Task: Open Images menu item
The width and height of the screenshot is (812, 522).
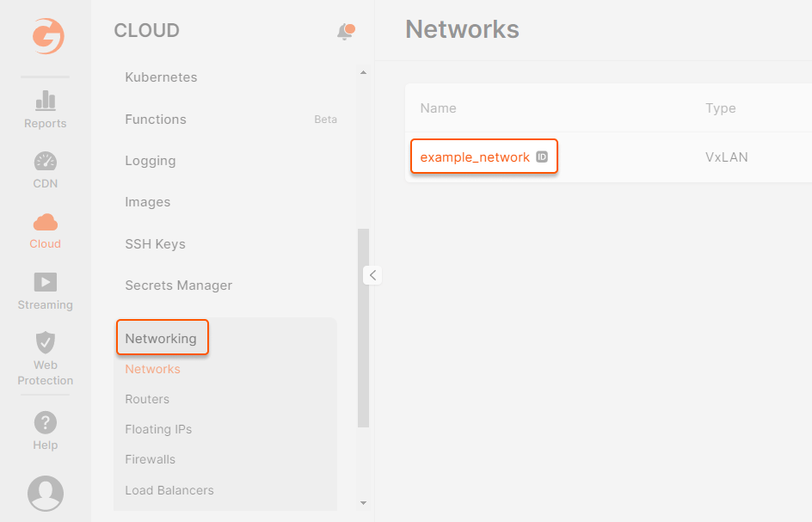Action: [148, 202]
